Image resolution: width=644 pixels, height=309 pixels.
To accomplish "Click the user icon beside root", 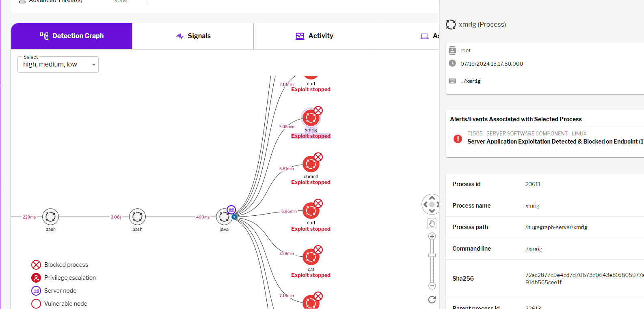I will click(452, 51).
